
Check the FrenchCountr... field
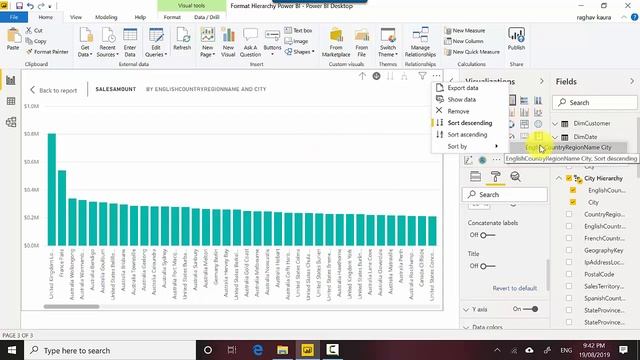tap(569, 238)
